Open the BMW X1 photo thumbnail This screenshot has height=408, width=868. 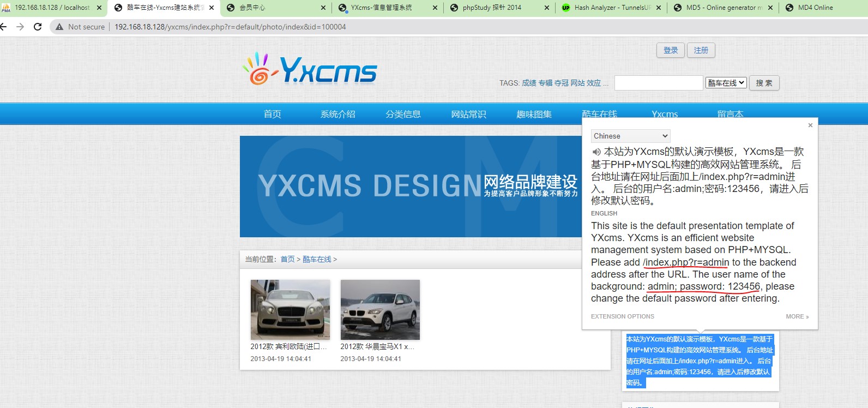(x=380, y=309)
